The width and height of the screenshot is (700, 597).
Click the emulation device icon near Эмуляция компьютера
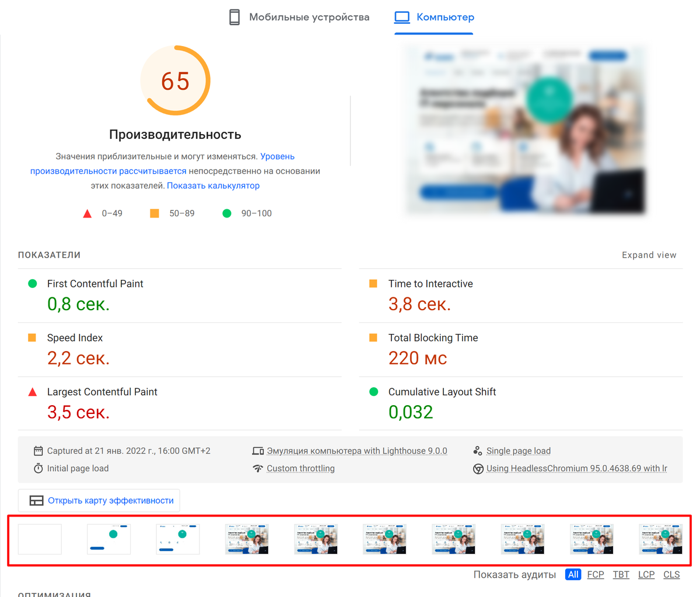pos(258,450)
